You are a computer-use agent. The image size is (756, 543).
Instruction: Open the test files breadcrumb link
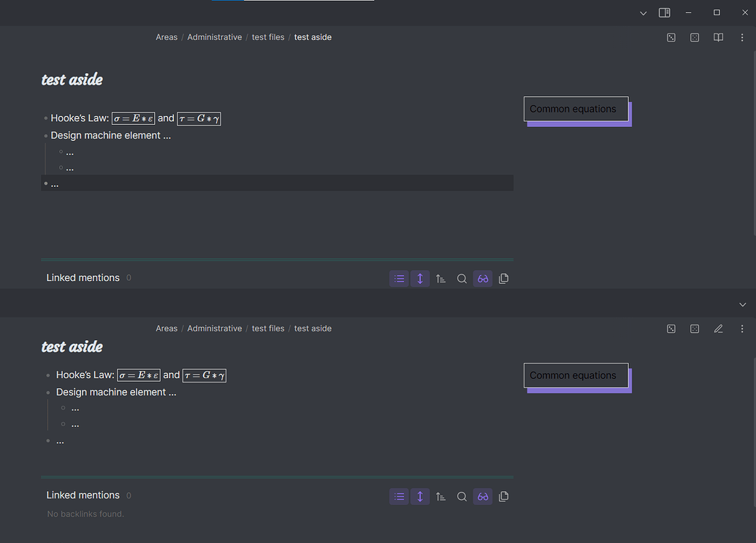[268, 36]
